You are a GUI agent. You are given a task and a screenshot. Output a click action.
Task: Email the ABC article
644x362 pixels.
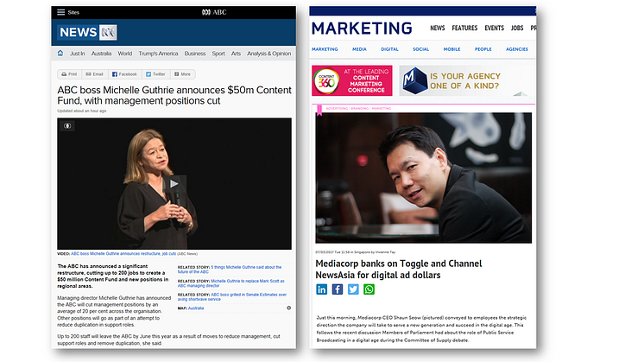tap(95, 74)
